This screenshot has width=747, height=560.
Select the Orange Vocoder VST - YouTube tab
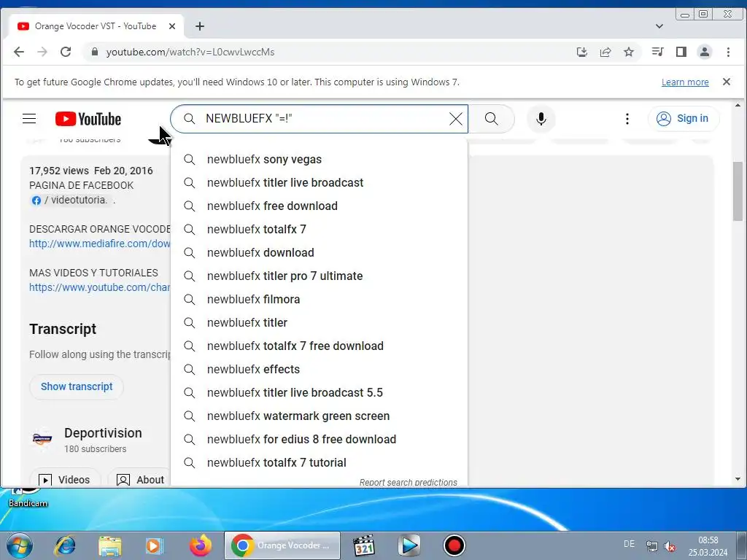[x=96, y=26]
